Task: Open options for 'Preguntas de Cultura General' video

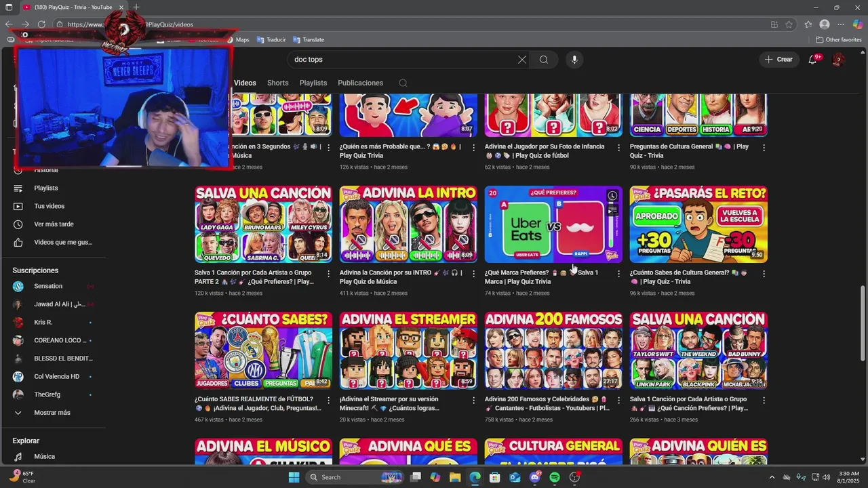Action: (764, 148)
